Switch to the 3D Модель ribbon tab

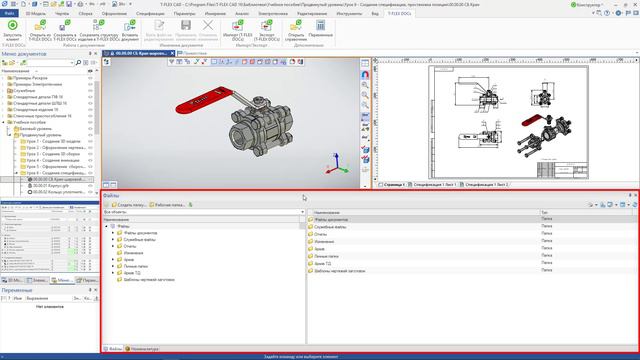[x=36, y=13]
